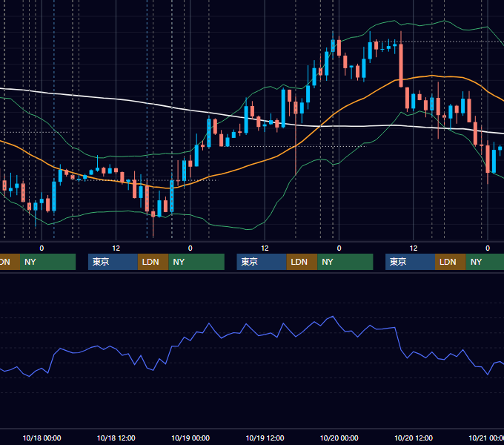Click the '0' hour tick above 10/20 00:00

(x=339, y=248)
